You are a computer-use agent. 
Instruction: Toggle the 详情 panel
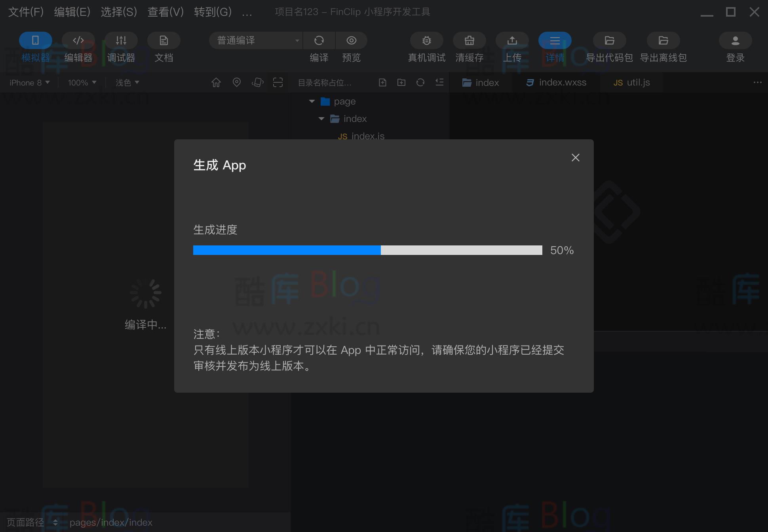pos(554,47)
